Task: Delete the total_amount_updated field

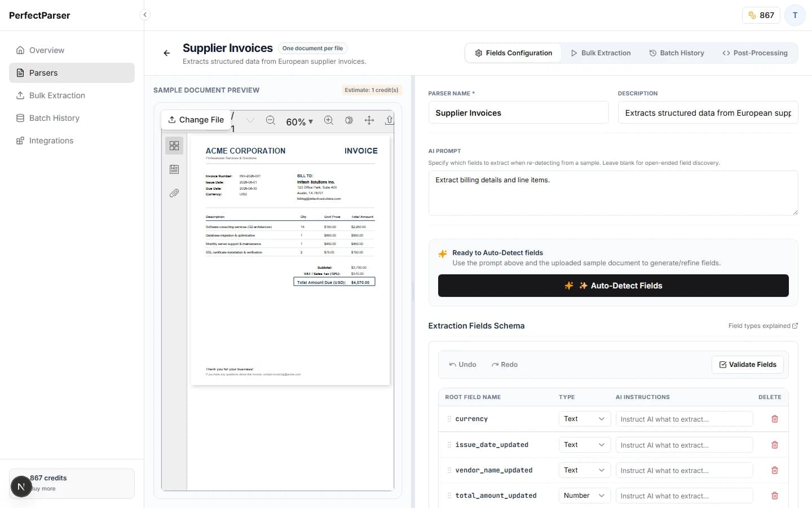Action: [775, 496]
